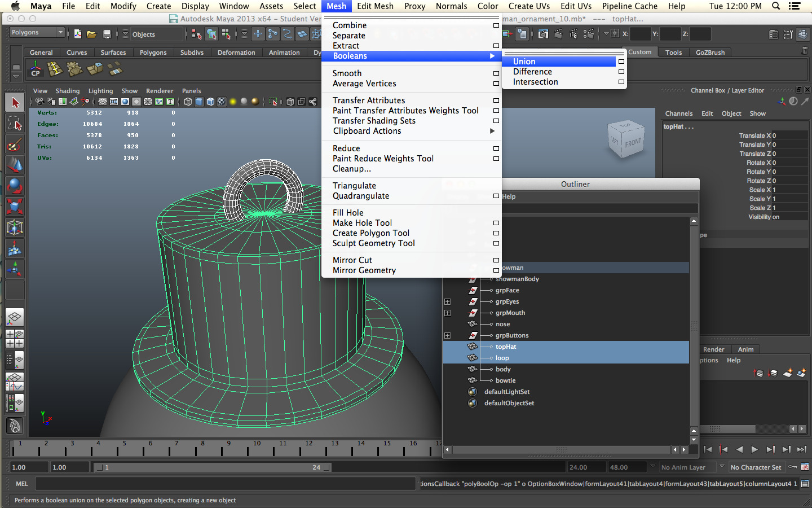812x508 pixels.
Task: Show the Attribute Editor icon
Action: click(774, 34)
